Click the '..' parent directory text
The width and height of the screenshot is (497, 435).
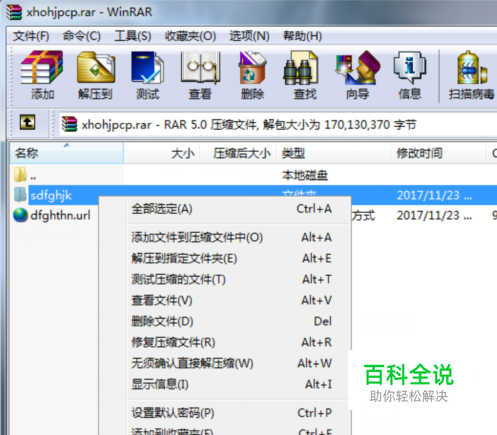[33, 177]
